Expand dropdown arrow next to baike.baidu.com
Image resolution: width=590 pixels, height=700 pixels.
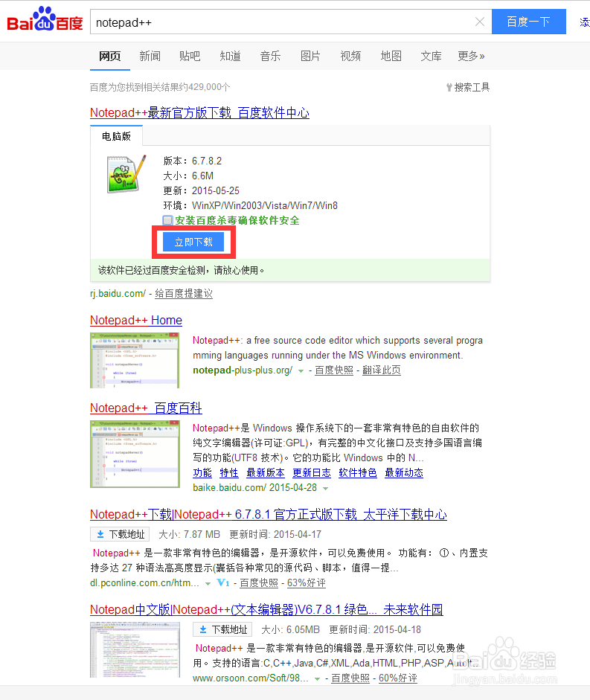click(x=326, y=489)
